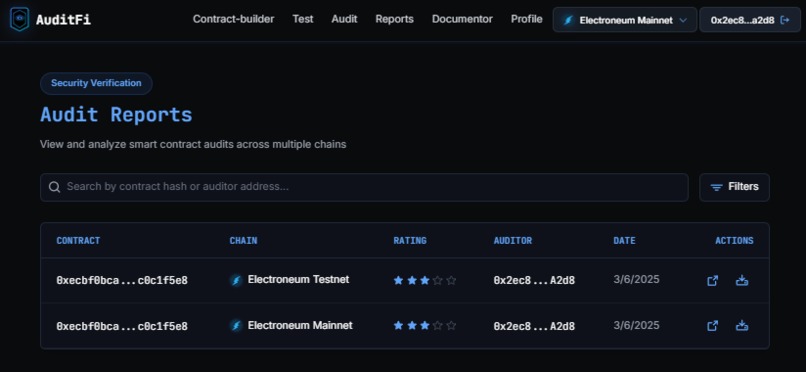Click wallet address 0x2ec8...a2d8 button
Screen dimensions: 806x372
pyautogui.click(x=750, y=20)
